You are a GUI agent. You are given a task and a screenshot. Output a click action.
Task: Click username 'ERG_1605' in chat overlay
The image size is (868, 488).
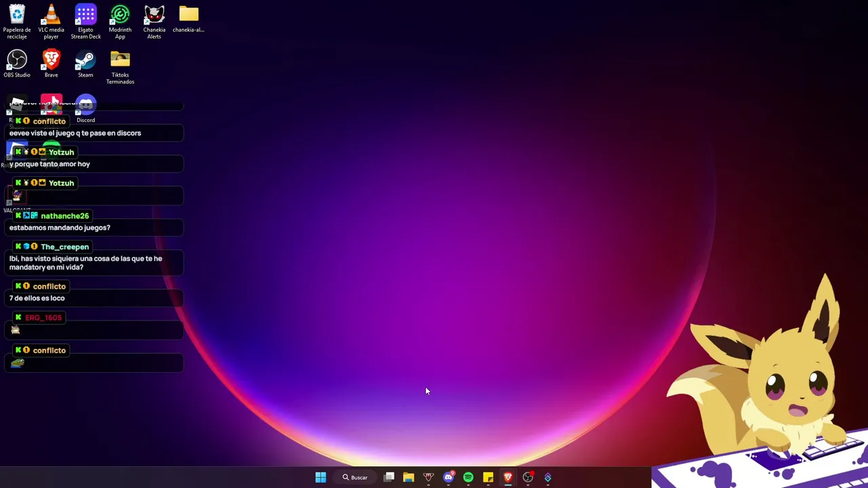(43, 317)
